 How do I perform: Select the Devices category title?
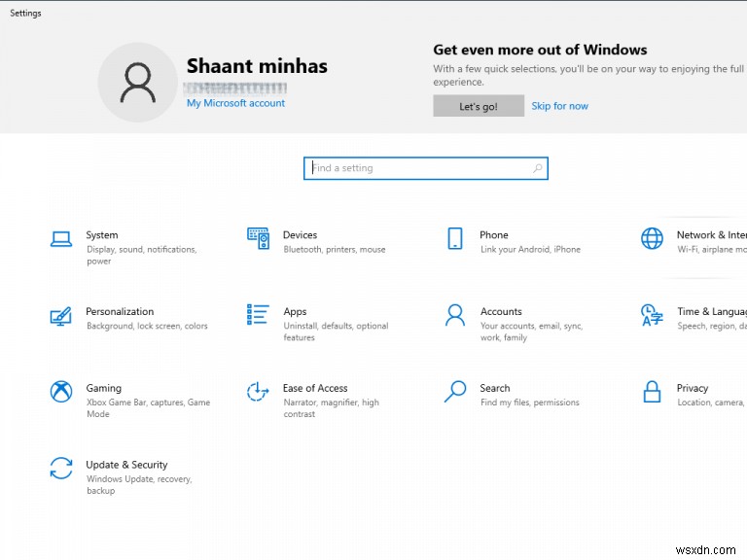(x=300, y=234)
